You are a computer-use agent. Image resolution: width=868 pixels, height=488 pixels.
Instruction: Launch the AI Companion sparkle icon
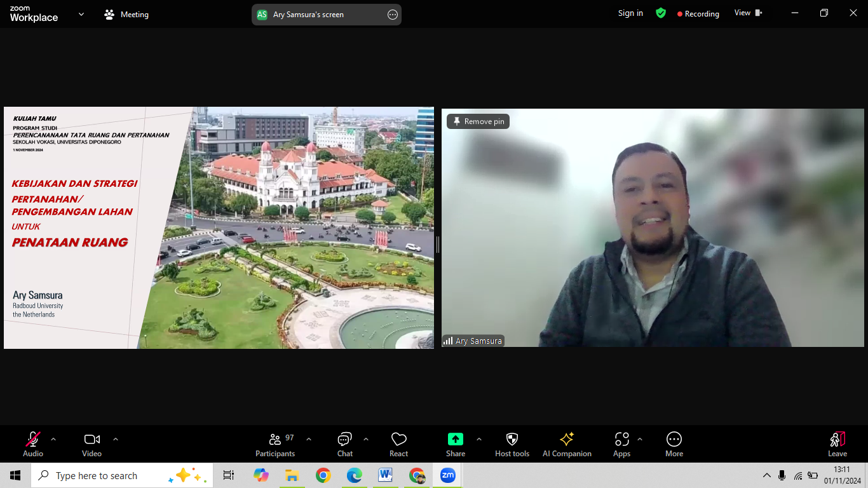pyautogui.click(x=567, y=444)
